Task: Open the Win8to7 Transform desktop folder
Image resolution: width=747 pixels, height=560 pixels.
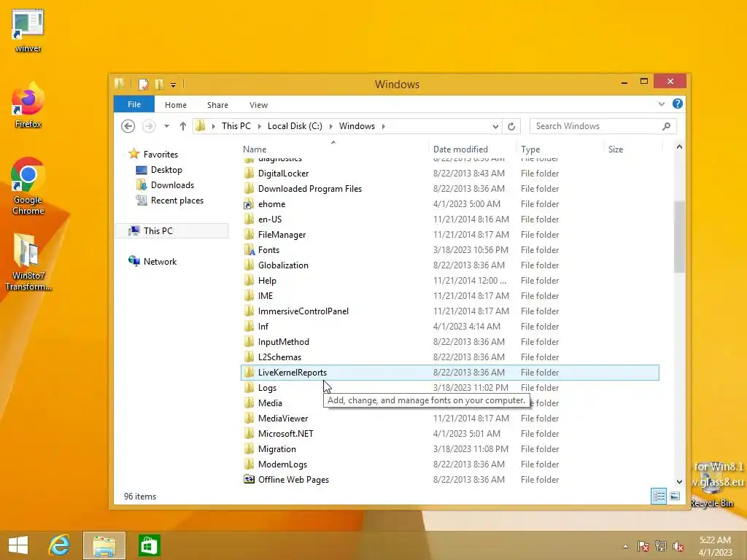Action: (28, 262)
